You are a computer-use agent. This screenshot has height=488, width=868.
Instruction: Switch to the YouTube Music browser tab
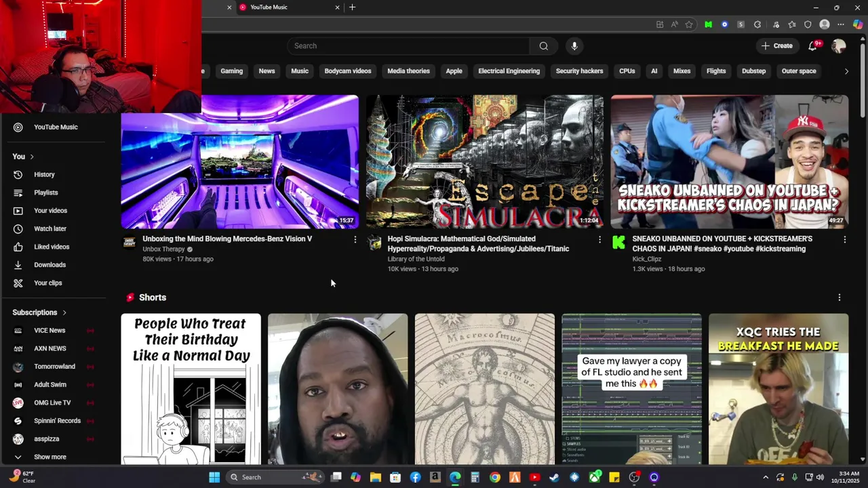pyautogui.click(x=290, y=7)
